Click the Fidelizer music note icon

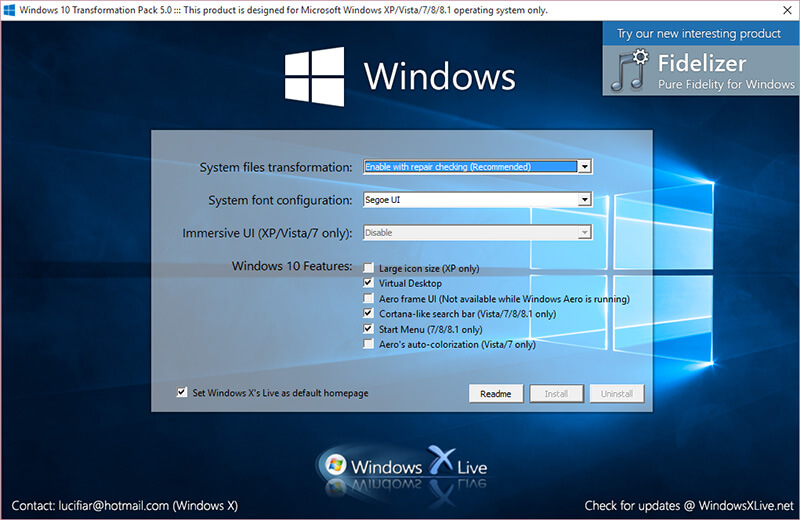(x=630, y=70)
